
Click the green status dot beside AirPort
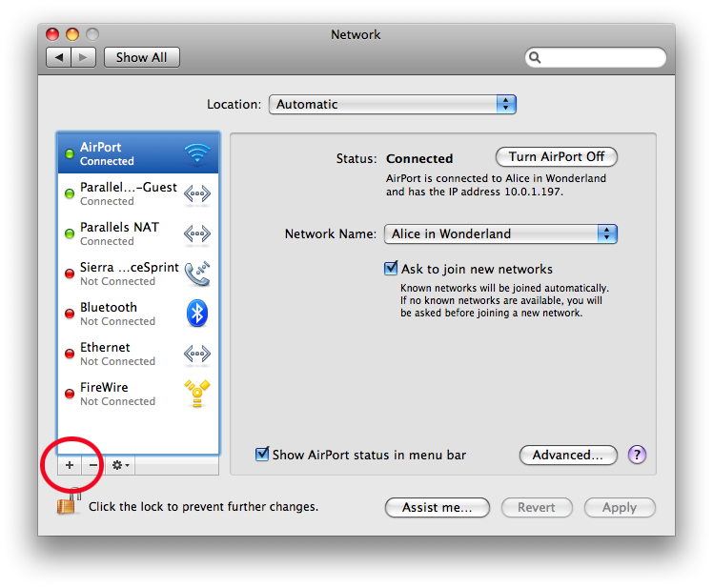pyautogui.click(x=70, y=153)
